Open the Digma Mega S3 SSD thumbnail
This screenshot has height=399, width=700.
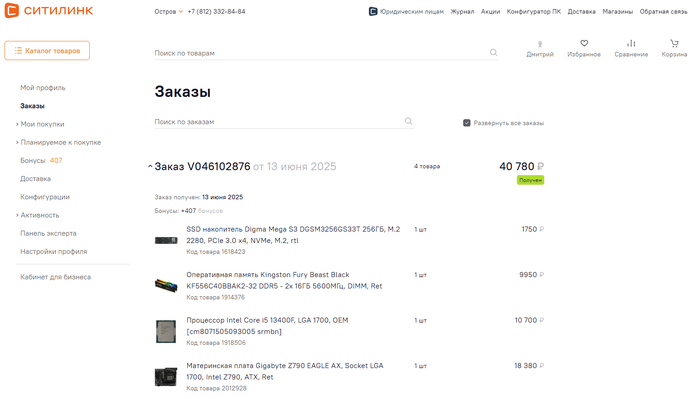(166, 241)
